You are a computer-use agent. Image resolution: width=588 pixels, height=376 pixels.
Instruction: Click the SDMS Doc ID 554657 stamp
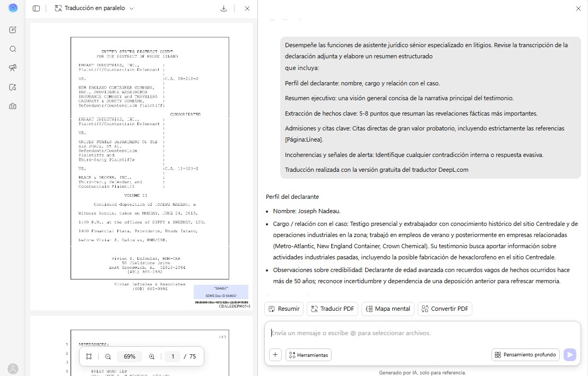221,296
